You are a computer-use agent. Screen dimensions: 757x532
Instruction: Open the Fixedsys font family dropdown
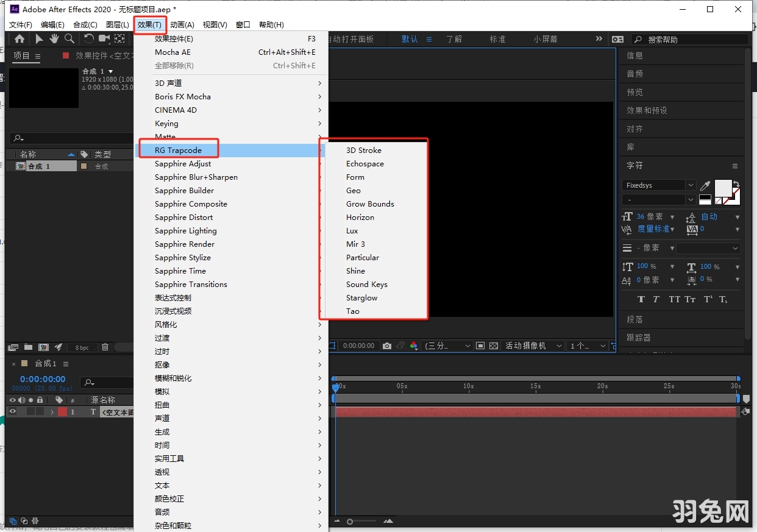click(x=691, y=185)
